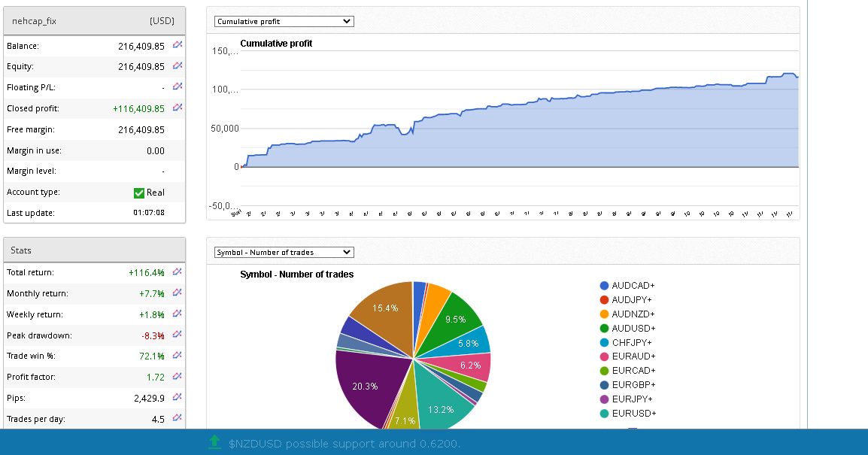
Task: Show chart for Total return
Action: pos(178,271)
